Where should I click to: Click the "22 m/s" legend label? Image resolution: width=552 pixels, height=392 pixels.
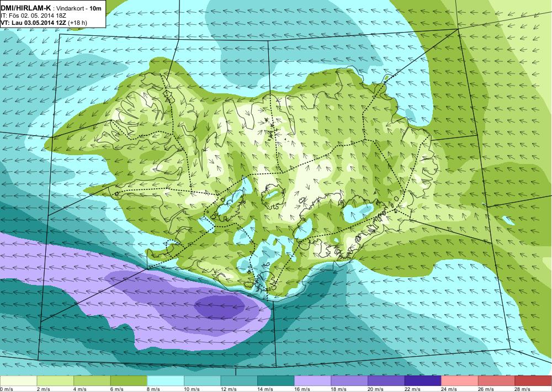[412, 389]
